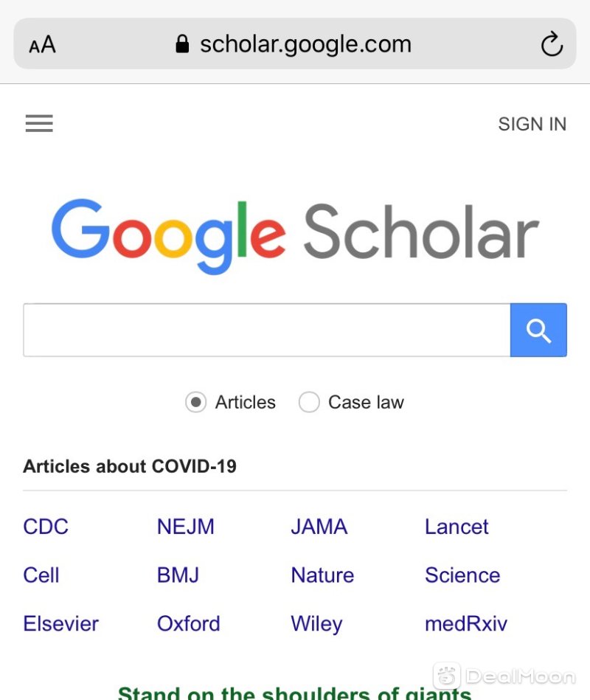Image resolution: width=590 pixels, height=700 pixels.
Task: Tap the scholar.google.com address bar
Action: pyautogui.click(x=295, y=44)
